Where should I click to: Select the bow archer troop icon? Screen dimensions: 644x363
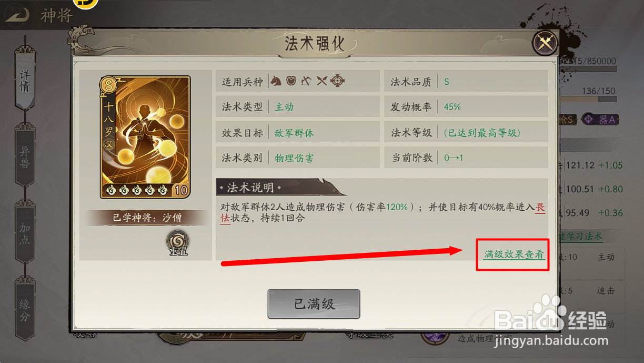coord(306,81)
